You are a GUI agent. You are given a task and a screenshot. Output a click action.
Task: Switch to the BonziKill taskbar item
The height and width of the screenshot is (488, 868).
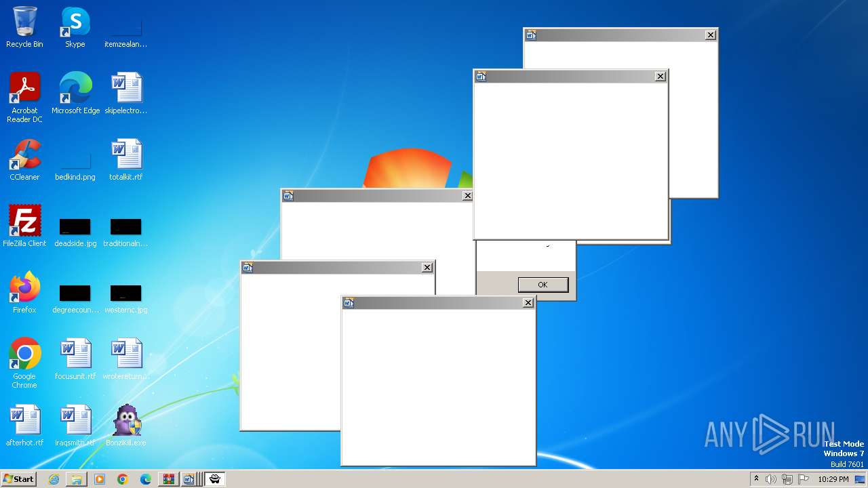coord(215,479)
